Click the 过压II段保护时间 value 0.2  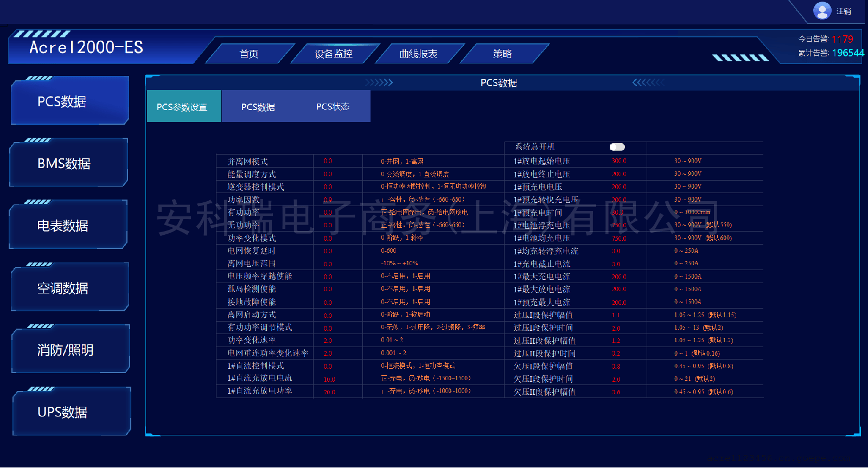click(x=616, y=353)
